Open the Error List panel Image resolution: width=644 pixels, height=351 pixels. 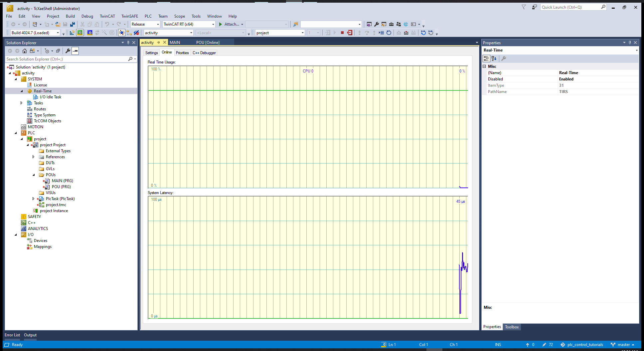coord(12,335)
